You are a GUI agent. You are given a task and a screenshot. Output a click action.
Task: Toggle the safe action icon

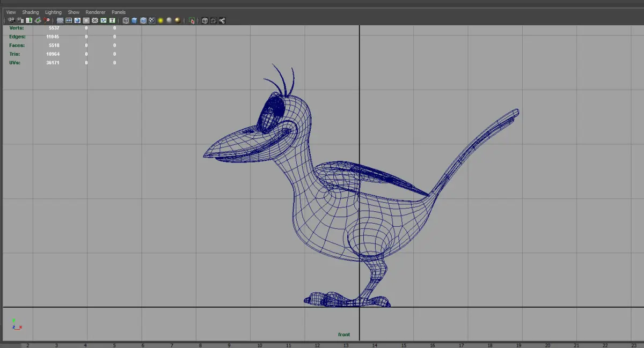tap(104, 20)
